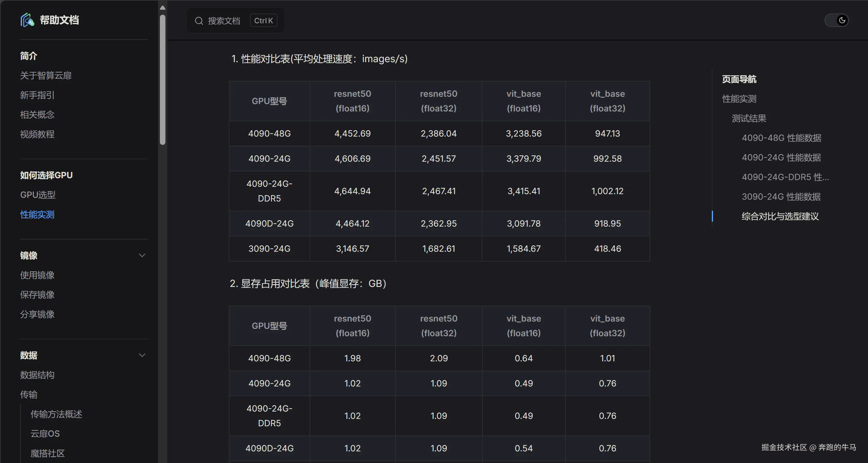Viewport: 868px width, 463px height.
Task: Go to 测试结果 in page navigation
Action: tap(749, 118)
